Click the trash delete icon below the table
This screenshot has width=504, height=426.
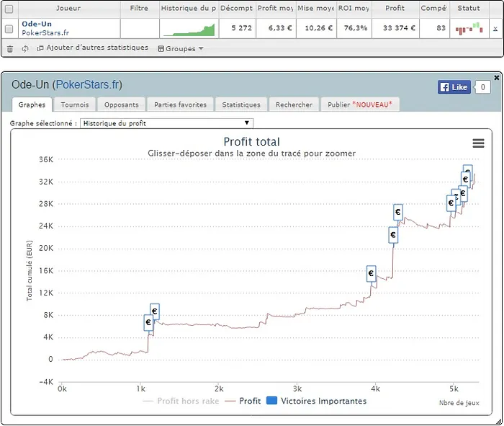[10, 49]
